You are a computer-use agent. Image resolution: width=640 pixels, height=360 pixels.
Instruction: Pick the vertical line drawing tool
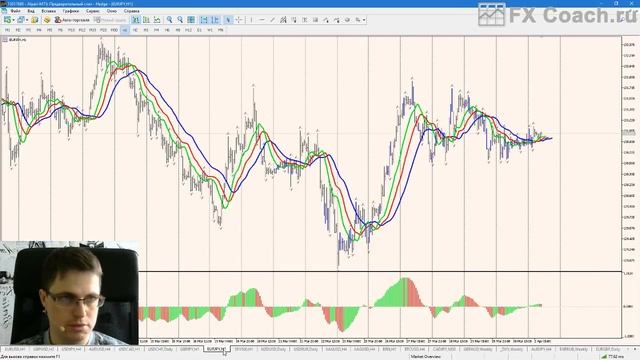[x=251, y=20]
